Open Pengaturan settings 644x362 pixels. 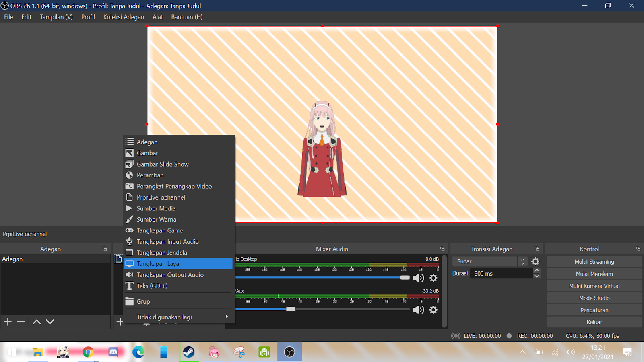[x=594, y=310]
